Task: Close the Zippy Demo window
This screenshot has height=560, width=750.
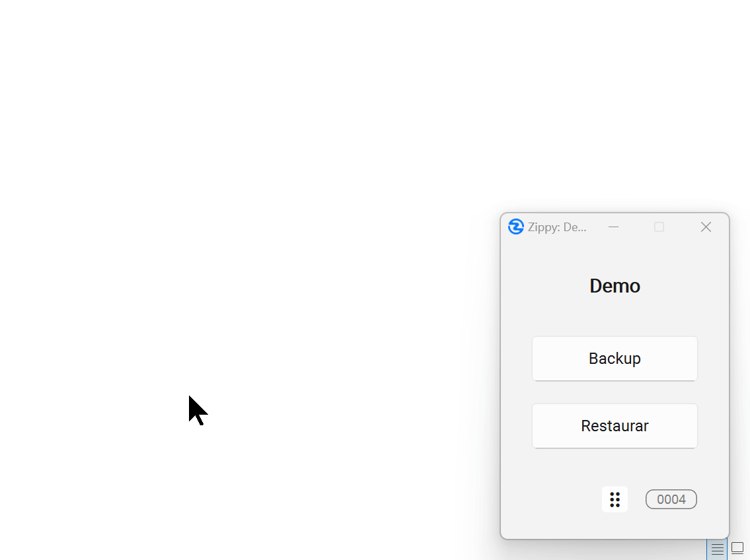Action: pos(706,227)
